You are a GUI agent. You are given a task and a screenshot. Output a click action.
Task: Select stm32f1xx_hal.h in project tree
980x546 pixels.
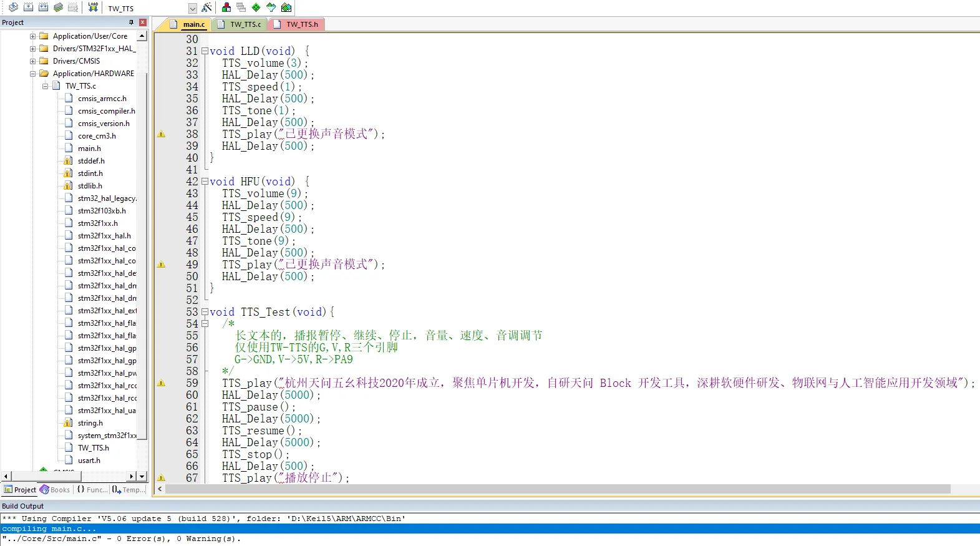[104, 236]
